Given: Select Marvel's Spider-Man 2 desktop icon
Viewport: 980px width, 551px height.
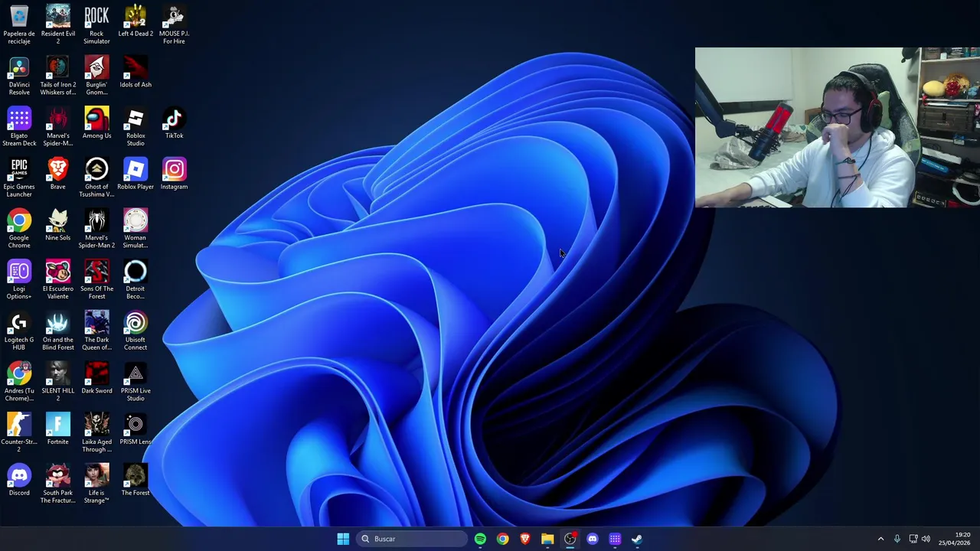Looking at the screenshot, I should click(96, 229).
